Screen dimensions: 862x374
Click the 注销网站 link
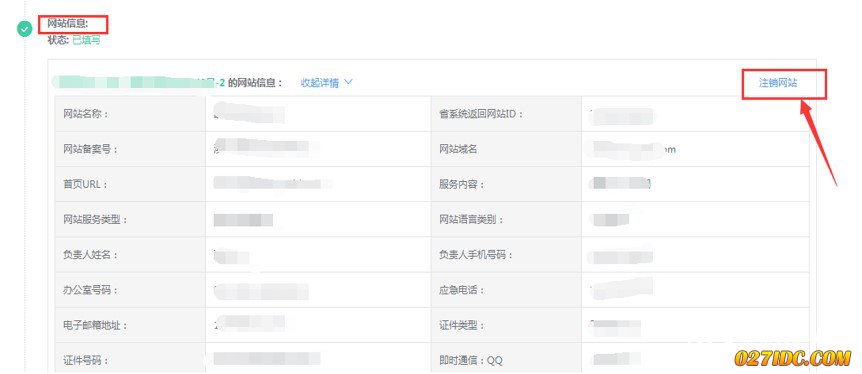click(778, 83)
